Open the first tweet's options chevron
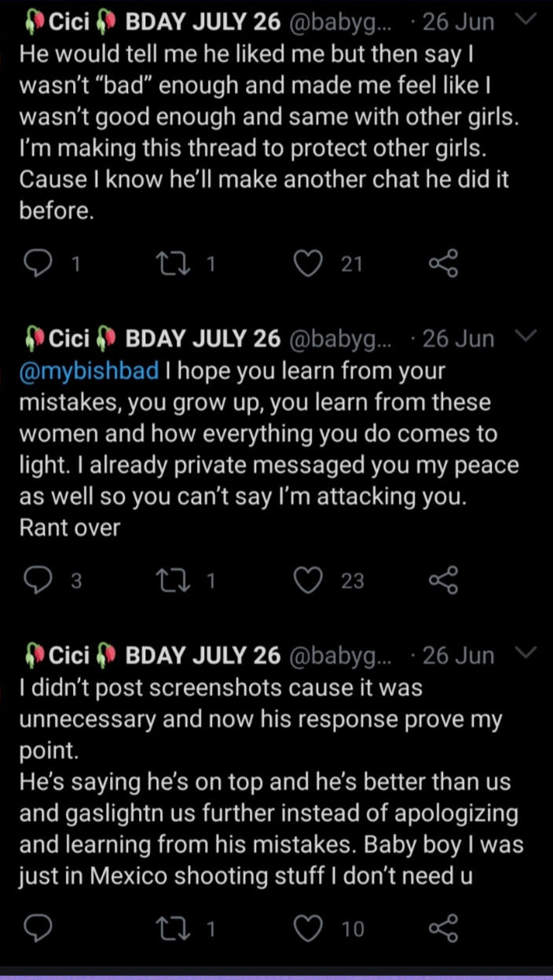This screenshot has height=980, width=553. click(x=526, y=20)
